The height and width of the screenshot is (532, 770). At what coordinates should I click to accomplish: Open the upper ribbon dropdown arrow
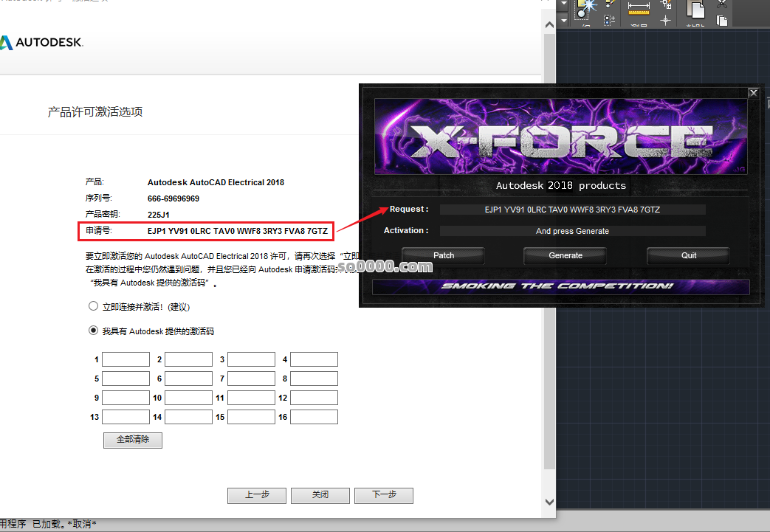pyautogui.click(x=564, y=4)
